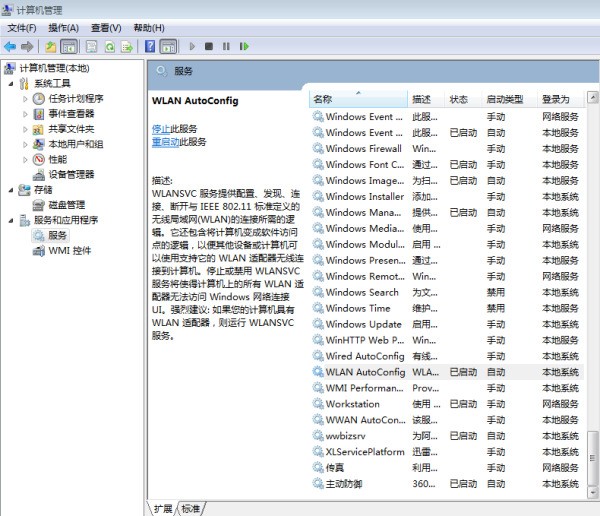The height and width of the screenshot is (516, 600).
Task: Click the 性能 monitor icon
Action: click(39, 160)
